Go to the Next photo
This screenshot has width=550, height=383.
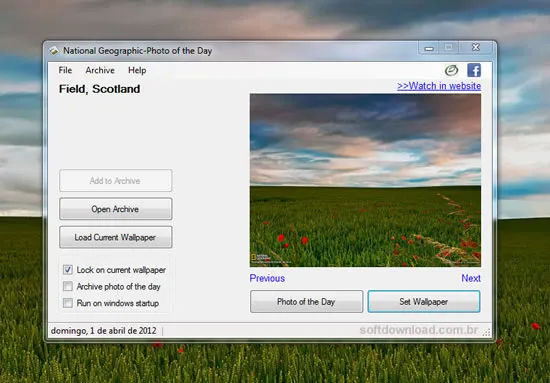[471, 278]
